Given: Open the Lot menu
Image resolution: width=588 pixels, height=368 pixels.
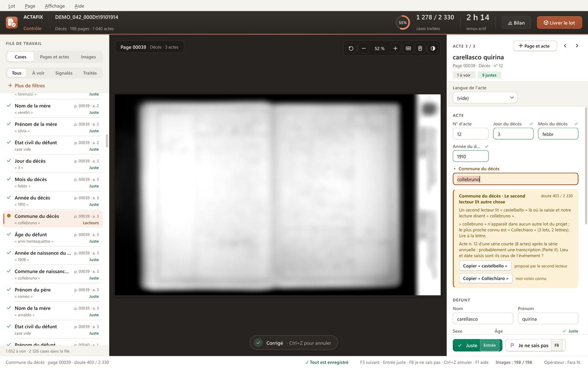Looking at the screenshot, I should coord(12,6).
